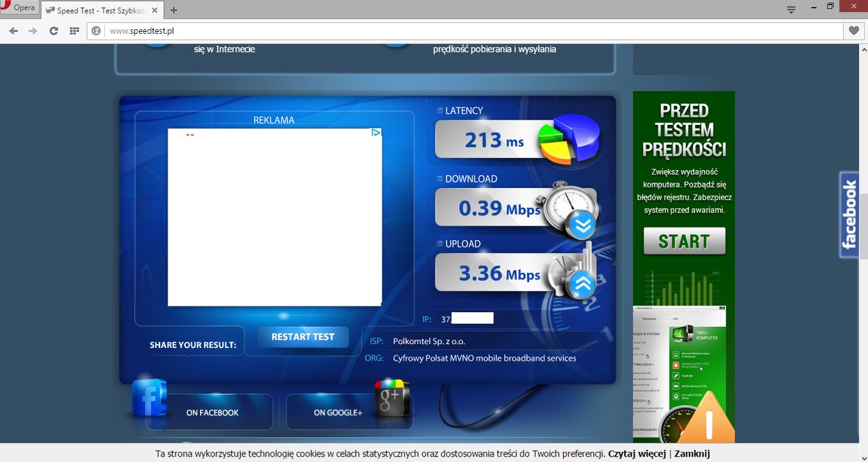This screenshot has width=868, height=462.
Task: Click the 3.36 Mbps upload value
Action: pos(499,273)
